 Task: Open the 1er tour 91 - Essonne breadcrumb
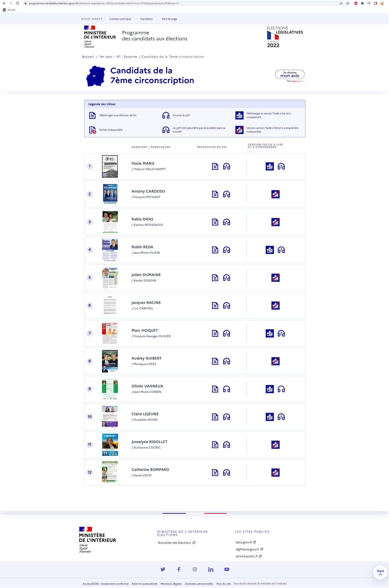[x=118, y=56]
